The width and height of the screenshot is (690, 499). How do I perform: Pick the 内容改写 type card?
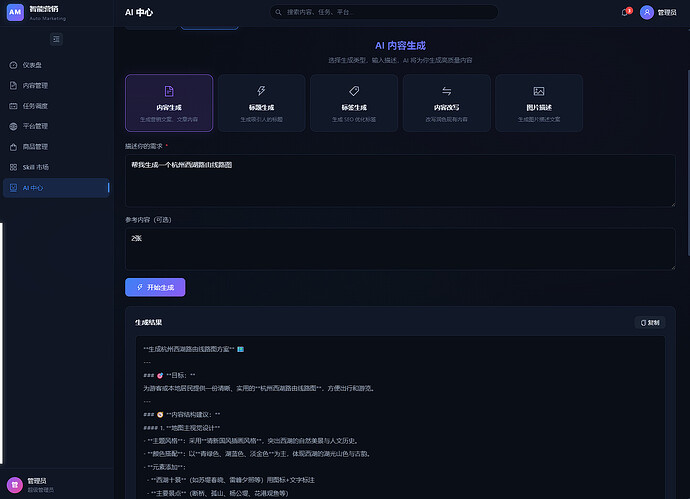[x=447, y=103]
